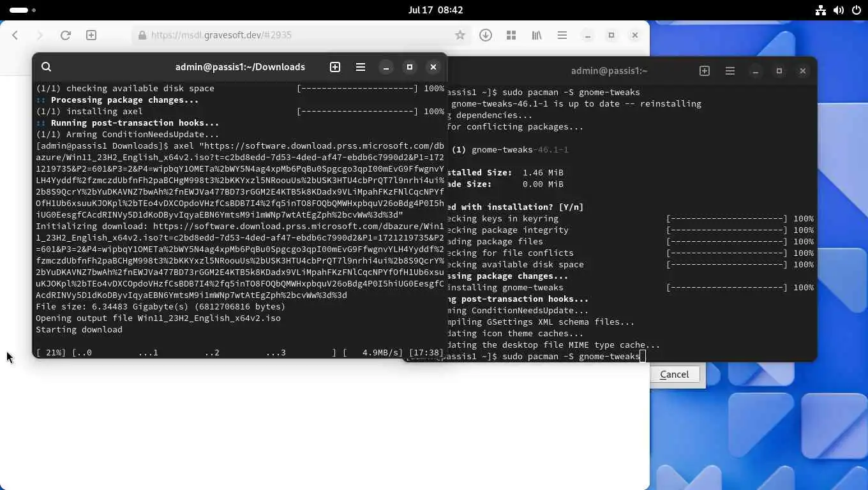Click 'File size: 6.34483 Gigabyte(s)' line
This screenshot has height=490, width=868.
click(161, 307)
